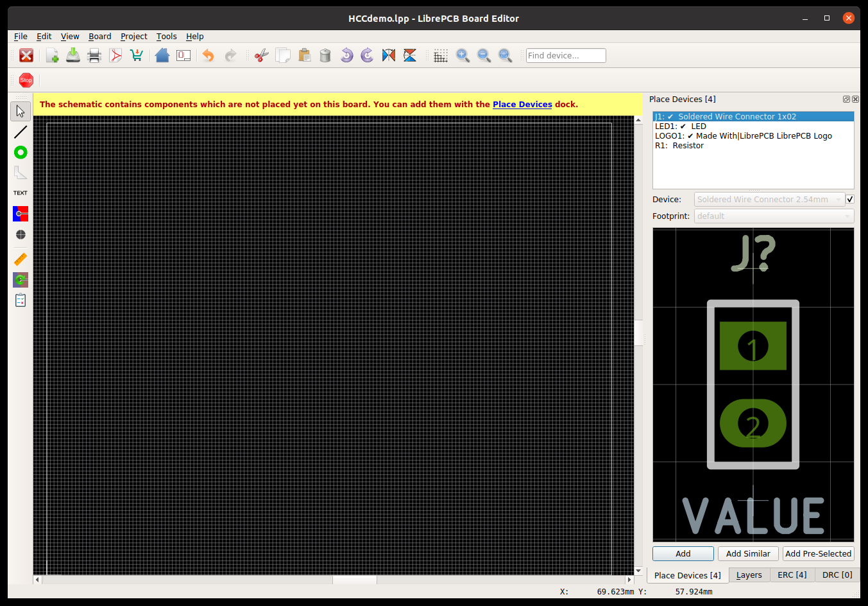The height and width of the screenshot is (606, 868).
Task: Click the footprint preview image
Action: tap(753, 385)
